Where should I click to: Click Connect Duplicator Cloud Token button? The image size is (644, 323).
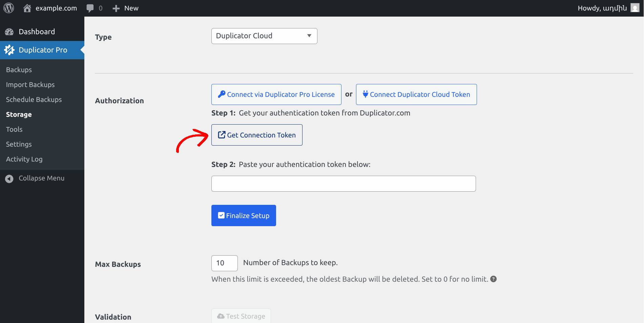click(416, 94)
